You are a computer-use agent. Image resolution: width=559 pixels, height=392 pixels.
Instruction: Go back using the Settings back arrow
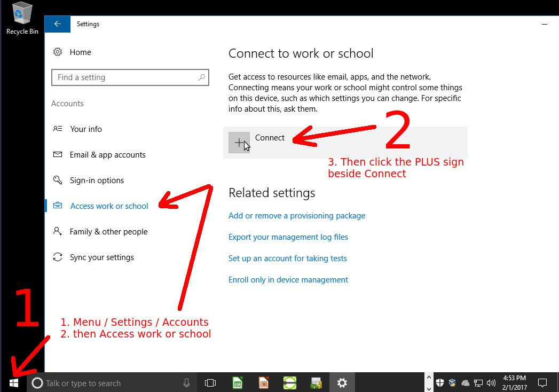[x=58, y=24]
